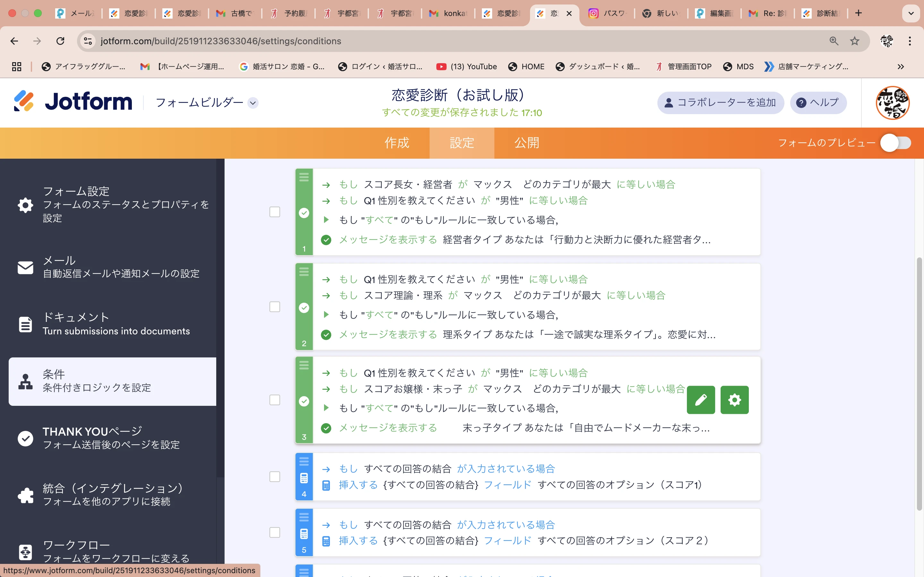Open ワークフロー section from the sidebar icon
The image size is (924, 577).
pos(25,552)
